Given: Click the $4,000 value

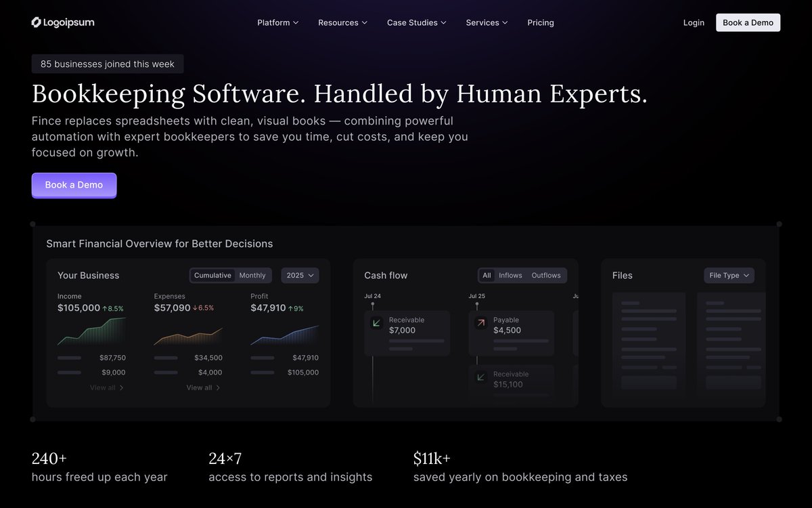Looking at the screenshot, I should click(x=210, y=373).
